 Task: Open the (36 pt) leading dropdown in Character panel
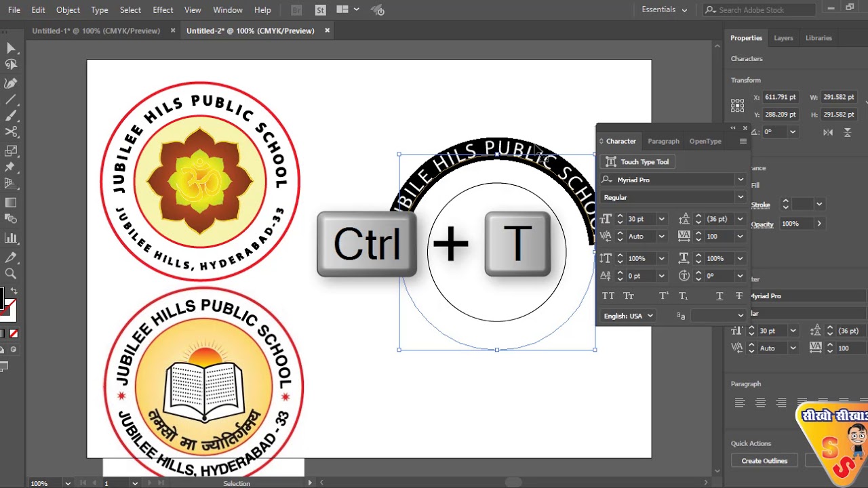coord(741,219)
